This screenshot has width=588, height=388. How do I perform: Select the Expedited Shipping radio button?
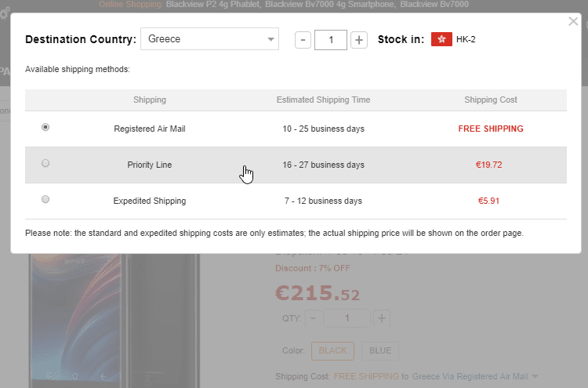45,199
